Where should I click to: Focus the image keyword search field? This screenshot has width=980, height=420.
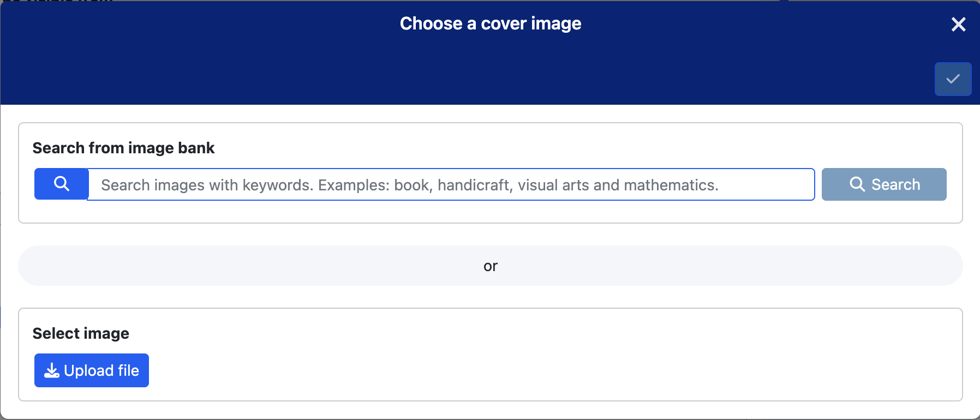pyautogui.click(x=451, y=184)
